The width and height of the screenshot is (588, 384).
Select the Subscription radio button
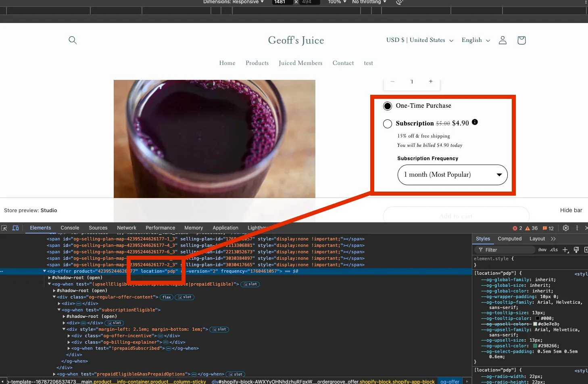[x=388, y=124]
